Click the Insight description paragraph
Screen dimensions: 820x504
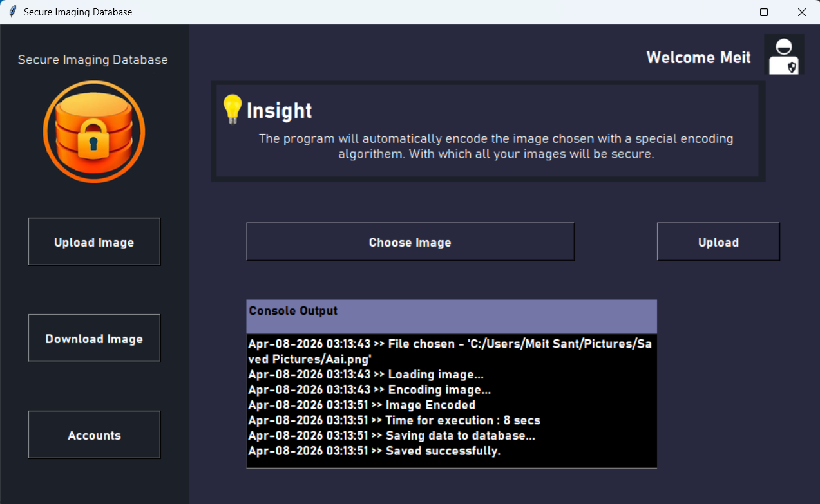(496, 147)
